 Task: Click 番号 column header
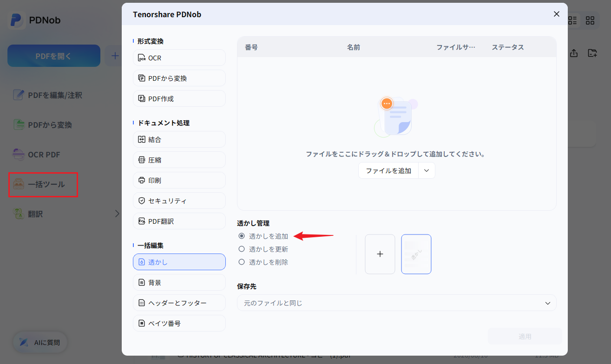pos(251,47)
